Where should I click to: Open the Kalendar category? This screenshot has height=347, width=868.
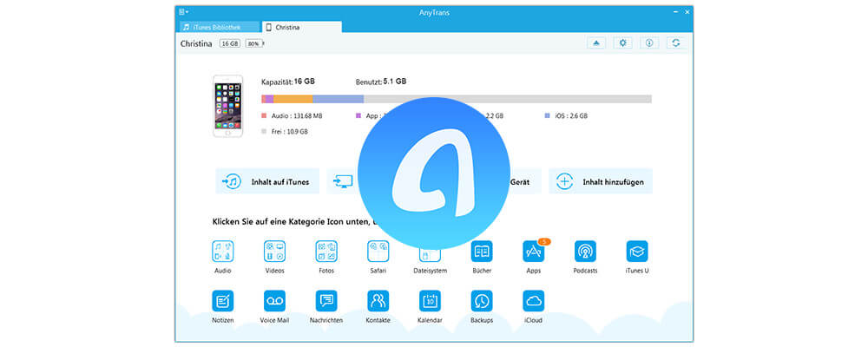pos(431,300)
